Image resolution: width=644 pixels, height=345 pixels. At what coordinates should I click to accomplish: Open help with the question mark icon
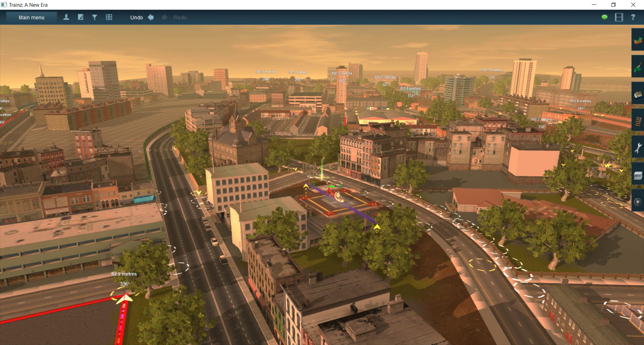(x=633, y=17)
